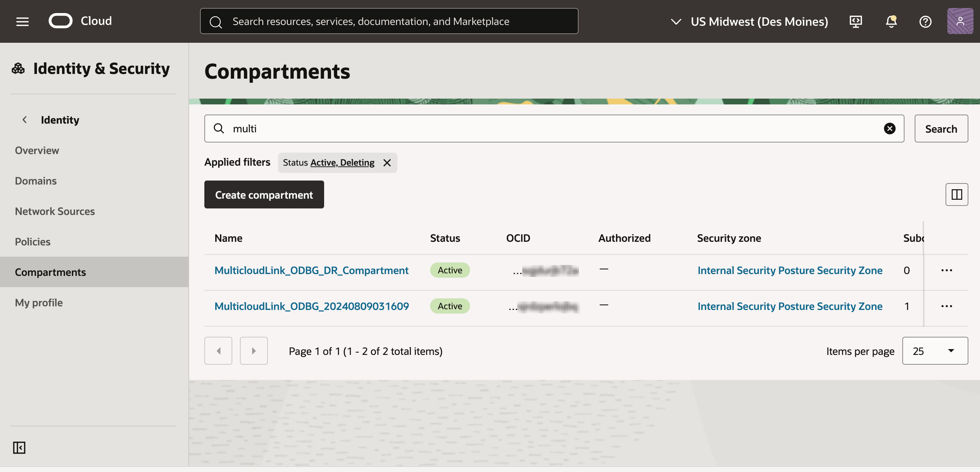The height and width of the screenshot is (472, 980).
Task: Click the Create compartment button
Action: (x=264, y=195)
